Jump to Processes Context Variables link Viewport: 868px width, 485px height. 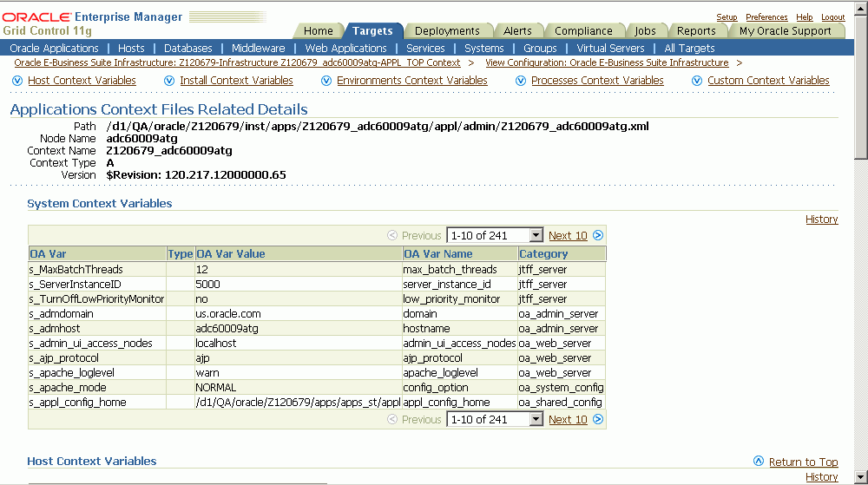tap(597, 81)
